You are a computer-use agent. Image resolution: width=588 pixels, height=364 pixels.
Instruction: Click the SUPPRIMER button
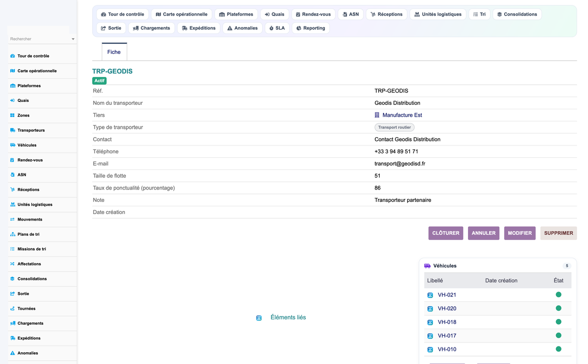559,233
